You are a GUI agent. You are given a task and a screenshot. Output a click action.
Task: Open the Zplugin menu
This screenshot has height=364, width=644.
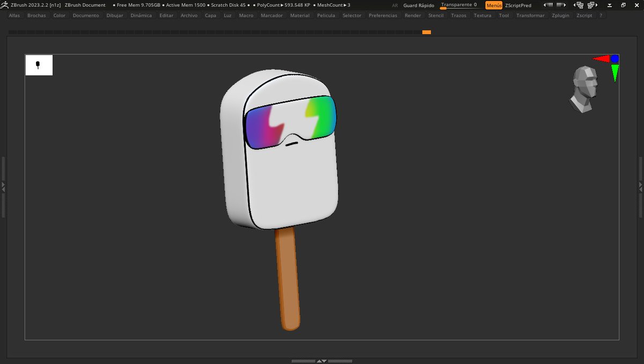(560, 16)
